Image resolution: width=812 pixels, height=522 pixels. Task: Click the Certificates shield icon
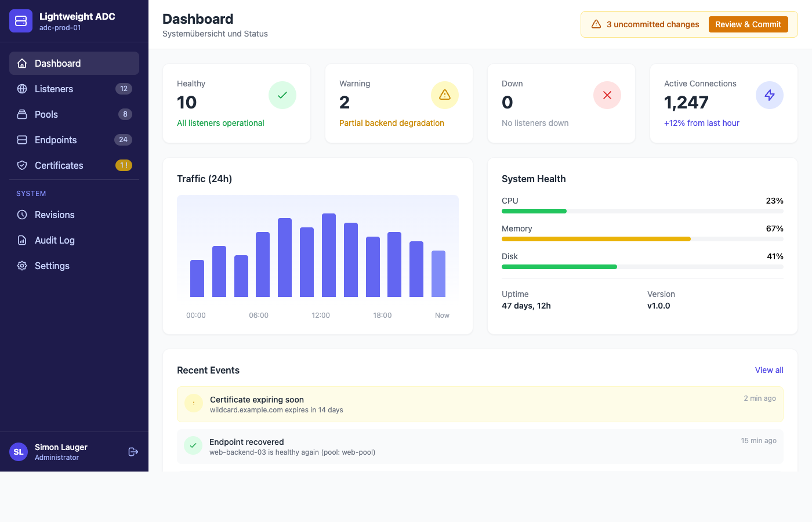click(x=21, y=165)
